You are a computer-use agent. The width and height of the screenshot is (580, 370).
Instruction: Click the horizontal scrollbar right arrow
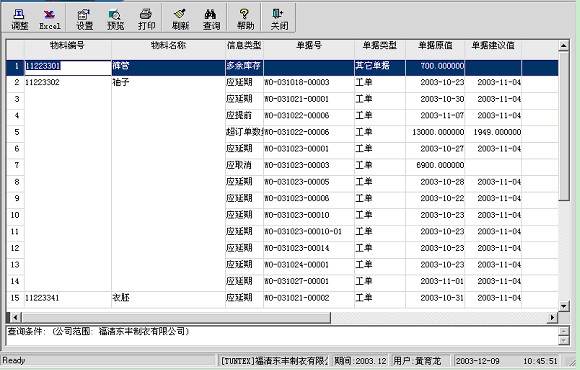pos(553,317)
